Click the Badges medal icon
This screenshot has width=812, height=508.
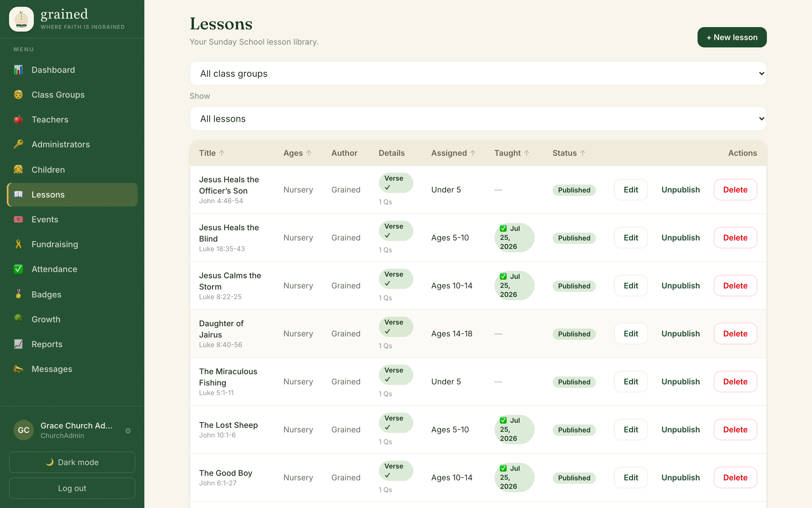point(18,294)
